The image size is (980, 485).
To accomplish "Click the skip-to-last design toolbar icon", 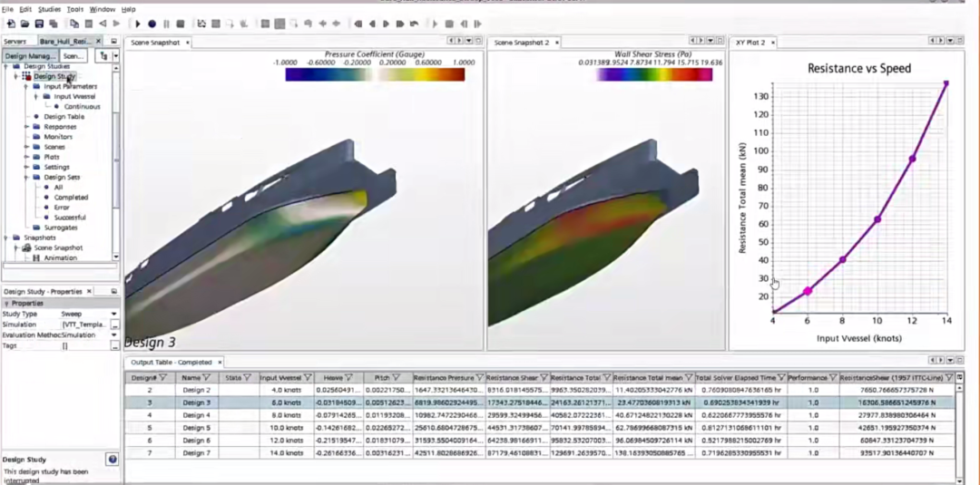I will (x=400, y=24).
